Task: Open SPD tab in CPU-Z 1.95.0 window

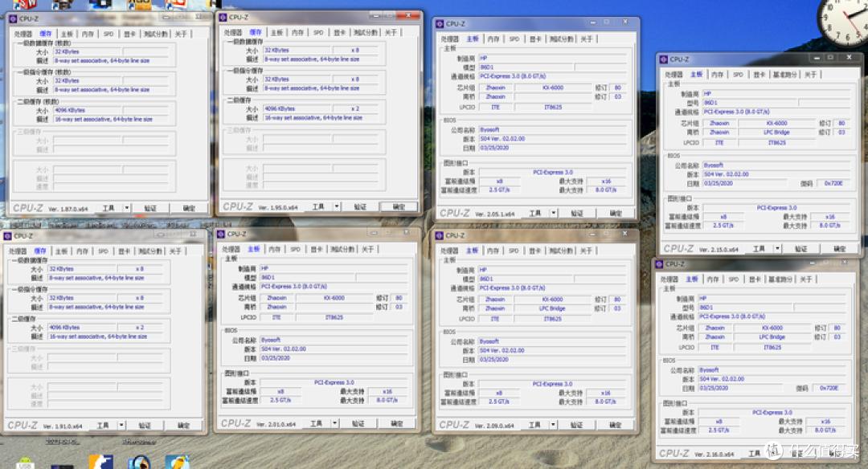Action: (318, 33)
